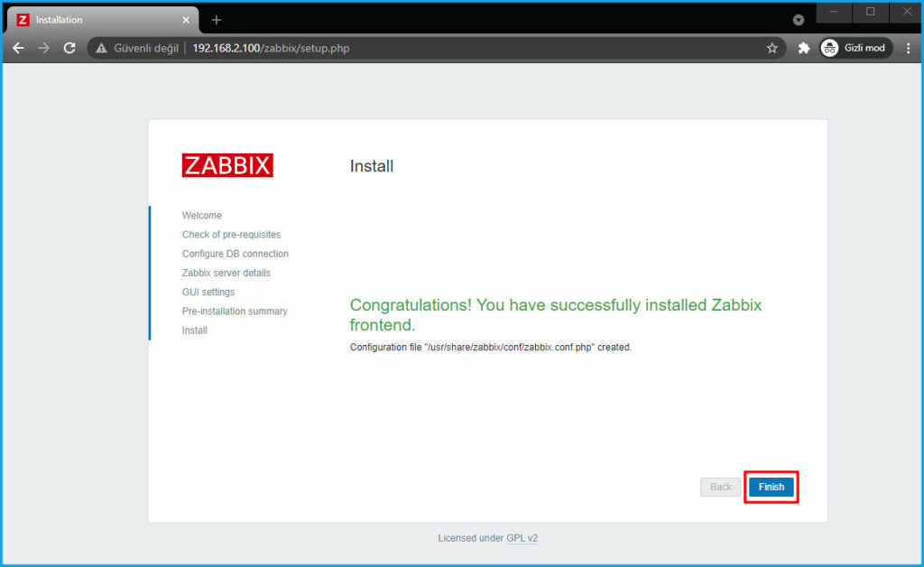Click the Check of pre-requisites step
Image resolution: width=924 pixels, height=567 pixels.
coord(231,235)
